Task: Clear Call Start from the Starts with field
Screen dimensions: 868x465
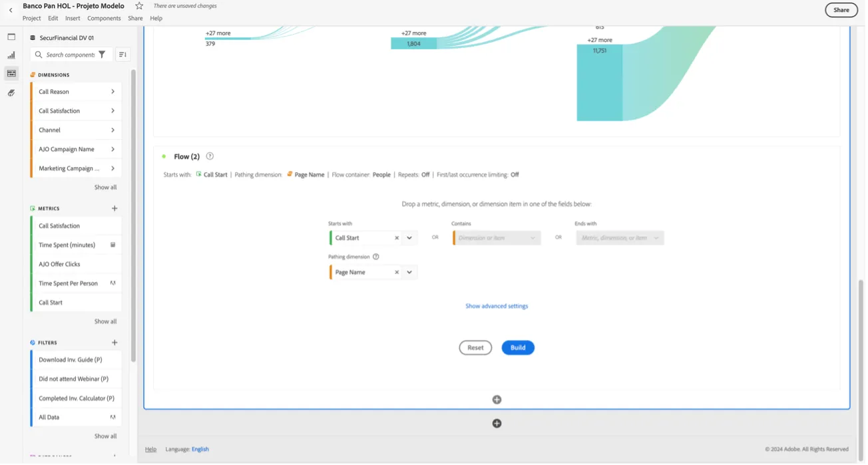Action: pyautogui.click(x=397, y=237)
